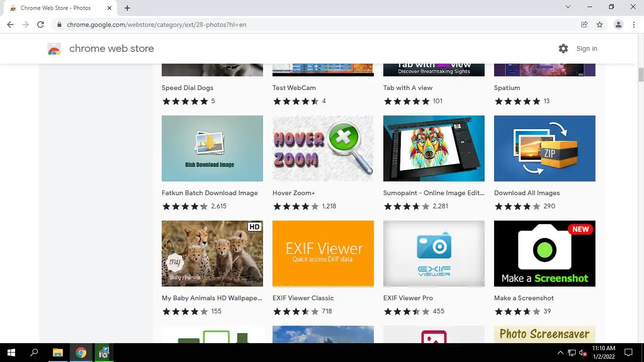644x362 pixels.
Task: Click Google Chrome taskbar icon
Action: pyautogui.click(x=81, y=353)
